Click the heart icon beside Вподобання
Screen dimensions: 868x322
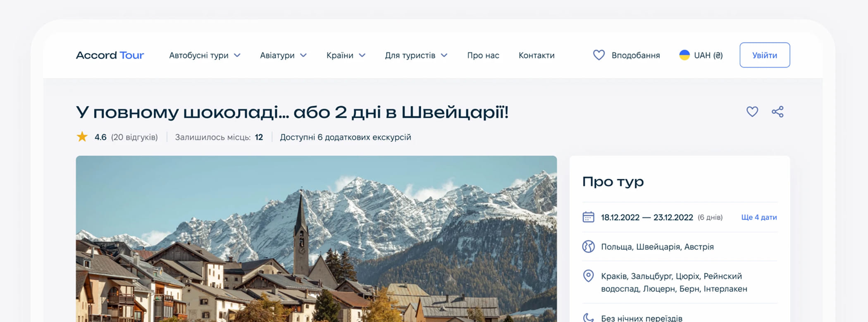[599, 55]
